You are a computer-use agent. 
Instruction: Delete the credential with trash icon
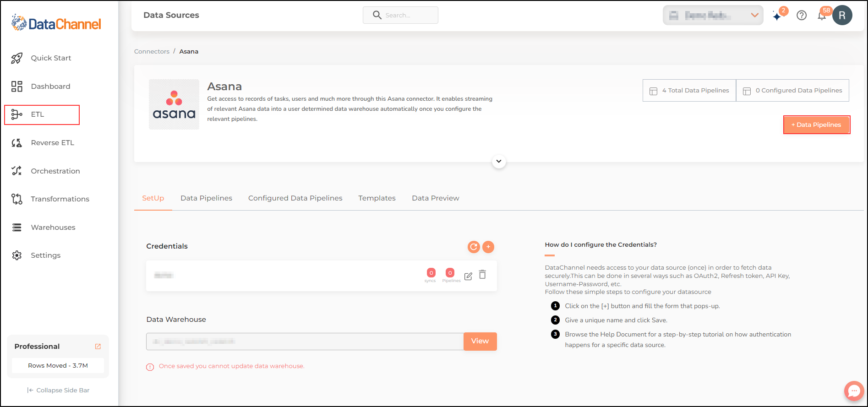pyautogui.click(x=482, y=275)
